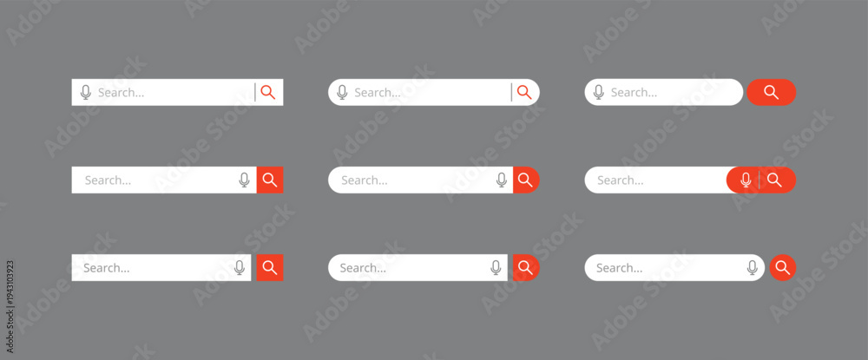Click the white magnifier inside the red mic-and-search pill
The width and height of the screenshot is (868, 360).
point(774,180)
